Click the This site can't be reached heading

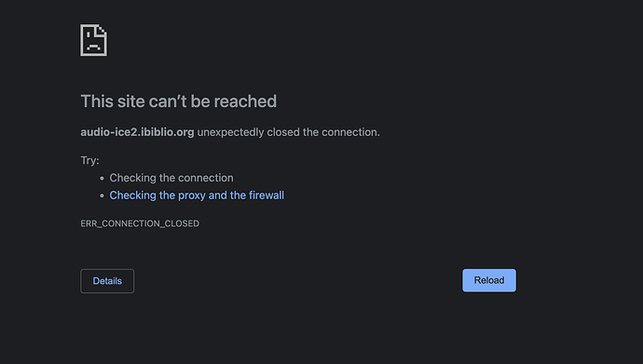point(178,101)
